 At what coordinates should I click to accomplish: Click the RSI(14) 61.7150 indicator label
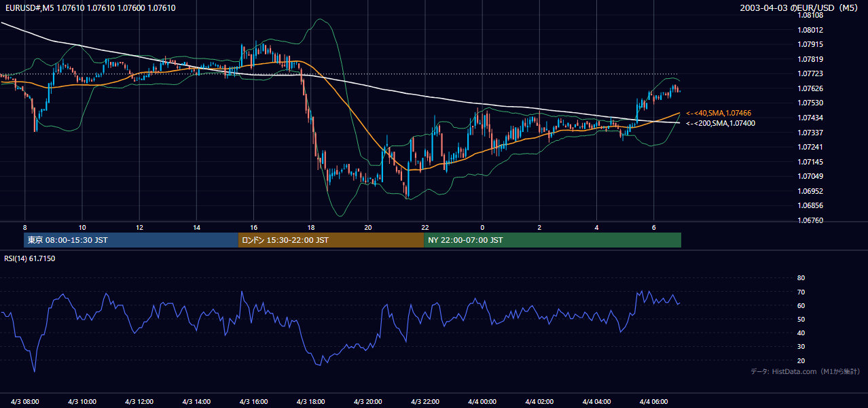point(30,258)
